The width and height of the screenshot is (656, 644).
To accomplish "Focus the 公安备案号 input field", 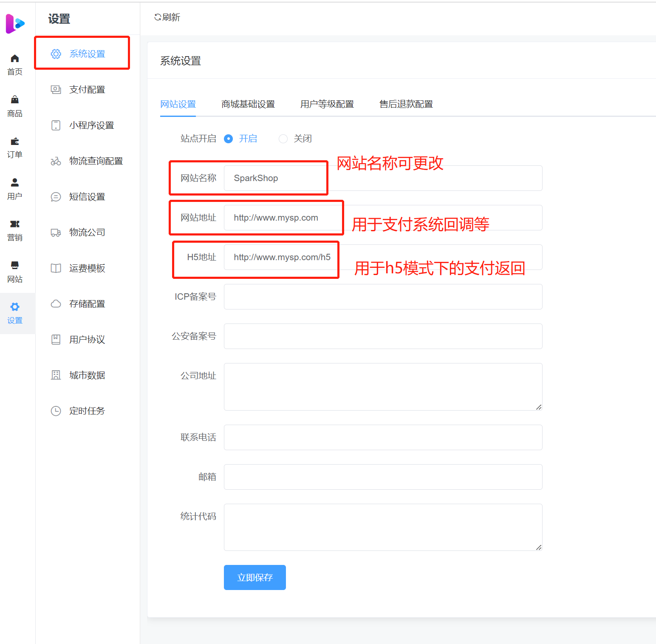I will [383, 336].
